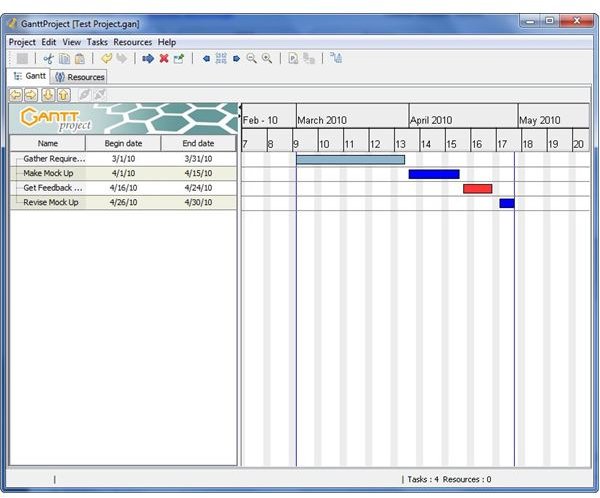
Task: Click March 2010 in the timeline header
Action: (x=322, y=120)
